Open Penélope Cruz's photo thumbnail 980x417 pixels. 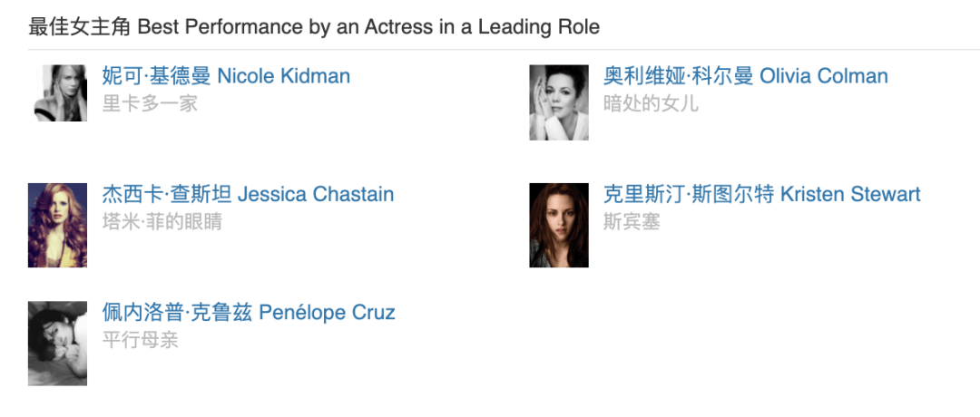[x=57, y=344]
